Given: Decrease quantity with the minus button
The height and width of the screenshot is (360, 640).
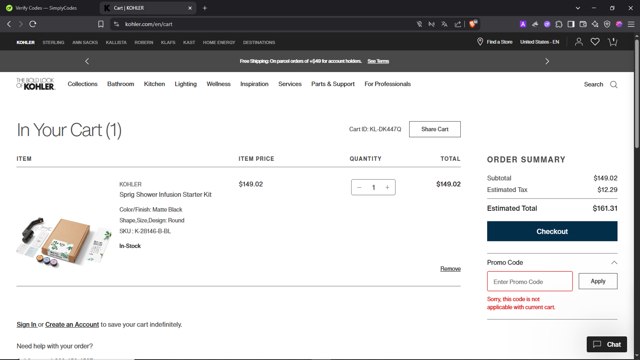Looking at the screenshot, I should pyautogui.click(x=359, y=187).
